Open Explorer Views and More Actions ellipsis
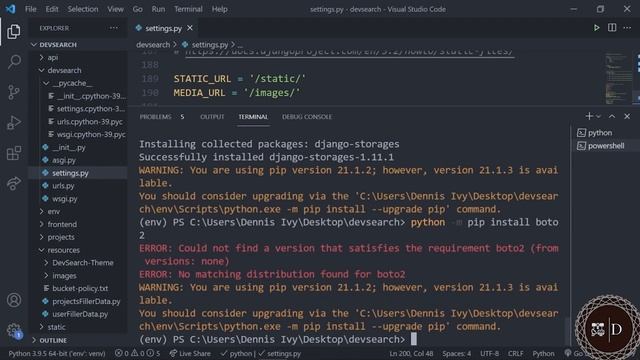The height and width of the screenshot is (360, 640). [x=114, y=28]
